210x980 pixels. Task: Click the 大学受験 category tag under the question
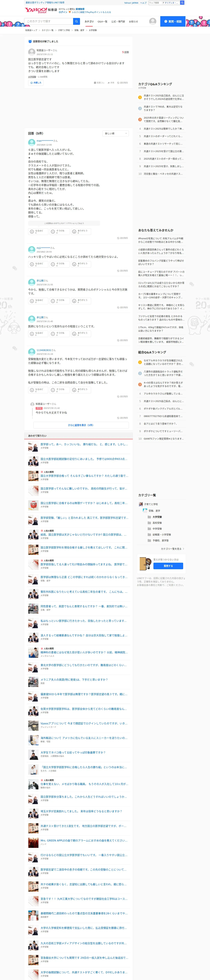coord(32,77)
